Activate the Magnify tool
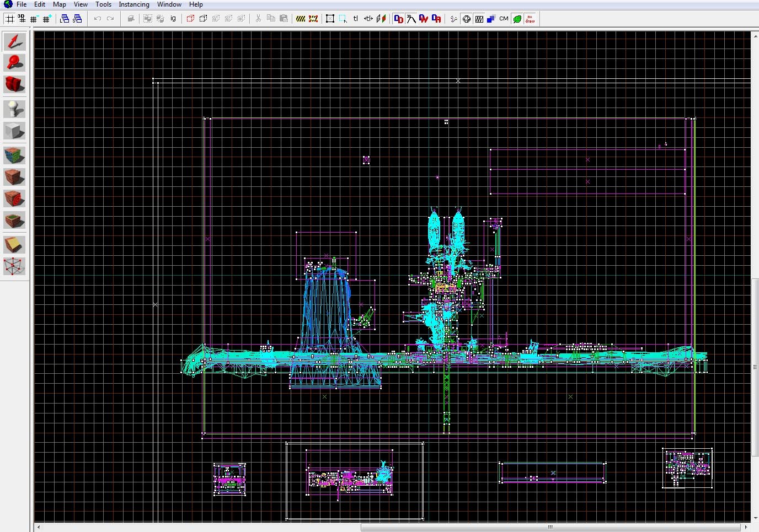759x532 pixels. (x=14, y=63)
